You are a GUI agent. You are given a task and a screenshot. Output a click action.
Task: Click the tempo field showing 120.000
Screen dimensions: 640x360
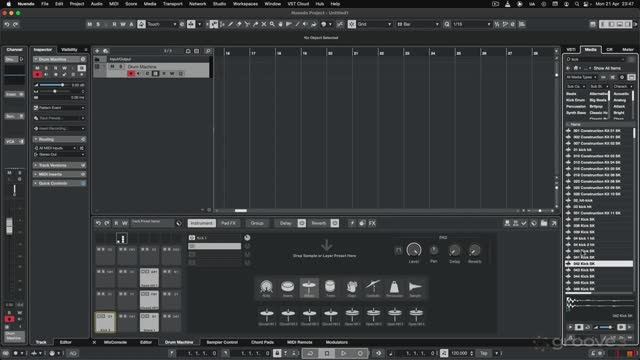click(460, 353)
